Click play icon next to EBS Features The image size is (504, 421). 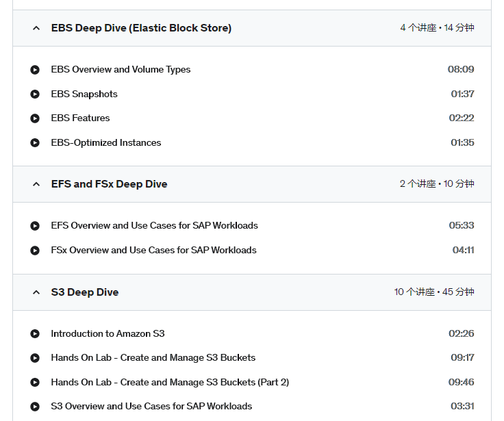35,118
